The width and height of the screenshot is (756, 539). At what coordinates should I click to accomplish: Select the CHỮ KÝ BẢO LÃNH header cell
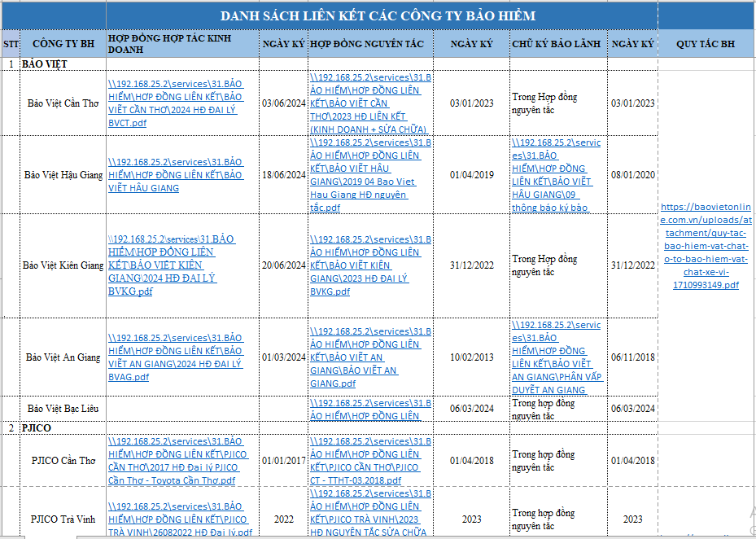pos(558,44)
